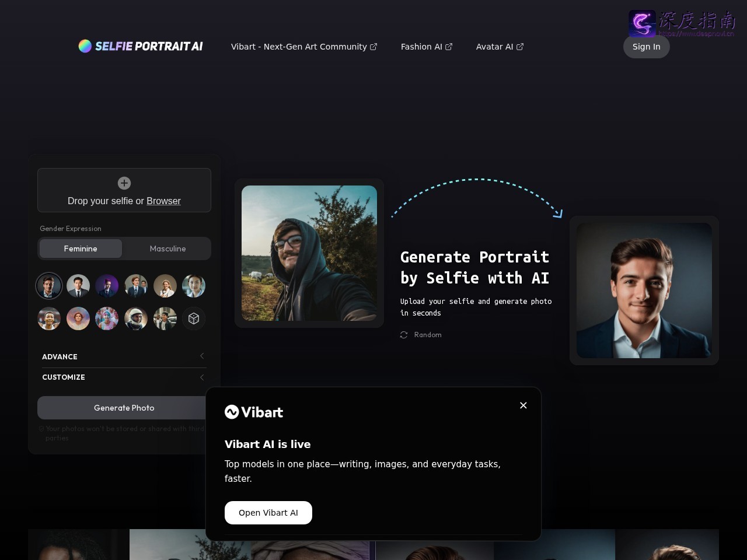Click the Top models in one place description
This screenshot has width=747, height=560.
tap(362, 471)
